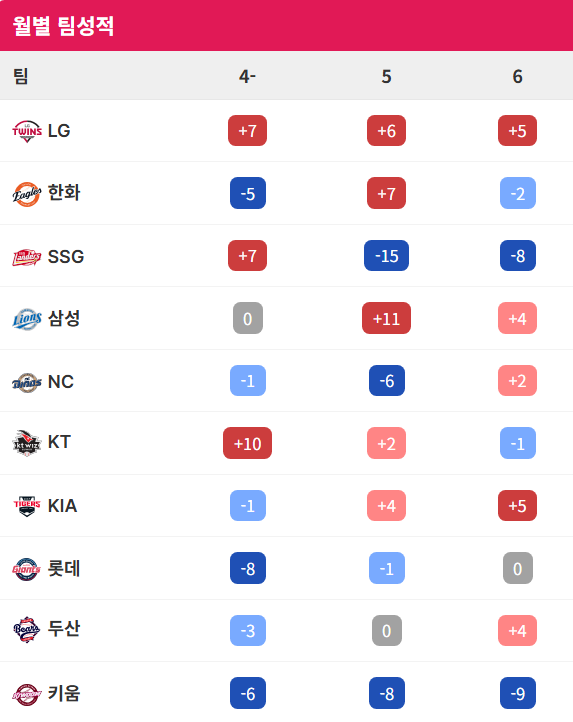573x722 pixels.
Task: Select the 6 month column header
Action: tap(517, 76)
